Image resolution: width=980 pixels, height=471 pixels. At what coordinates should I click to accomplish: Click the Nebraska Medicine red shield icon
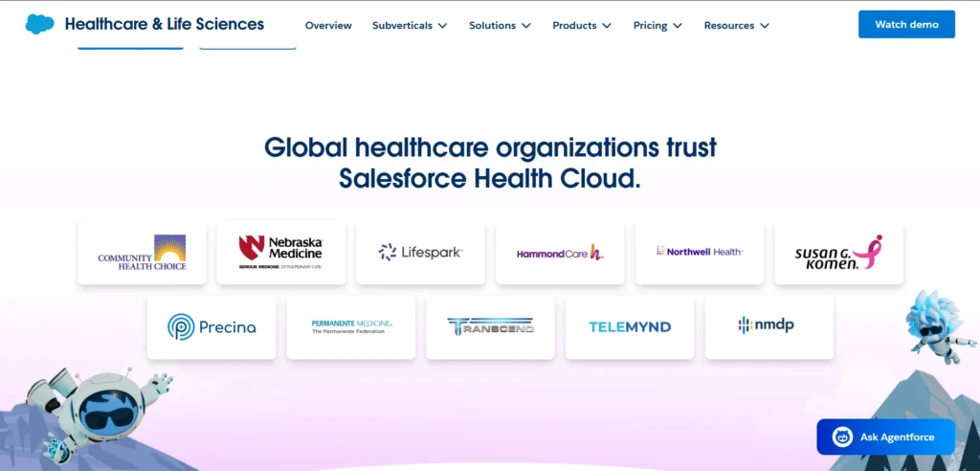[x=252, y=248]
